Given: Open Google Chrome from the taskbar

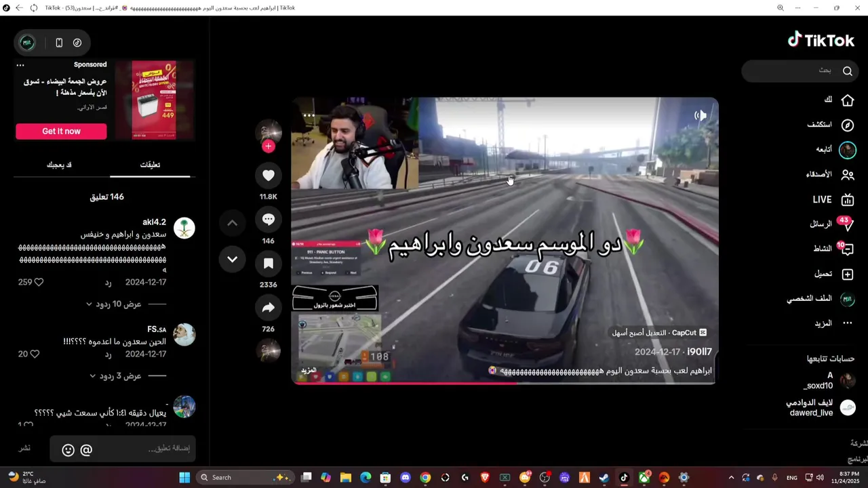Looking at the screenshot, I should coord(425,477).
